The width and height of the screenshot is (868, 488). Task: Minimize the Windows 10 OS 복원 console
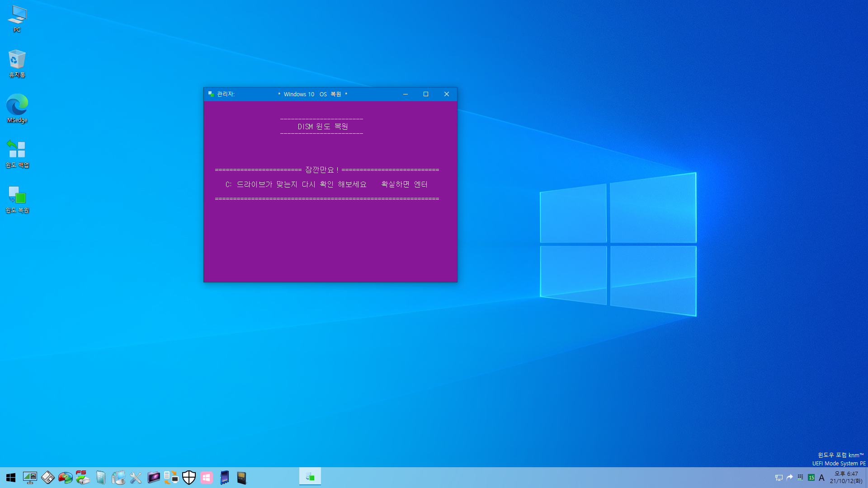[406, 94]
